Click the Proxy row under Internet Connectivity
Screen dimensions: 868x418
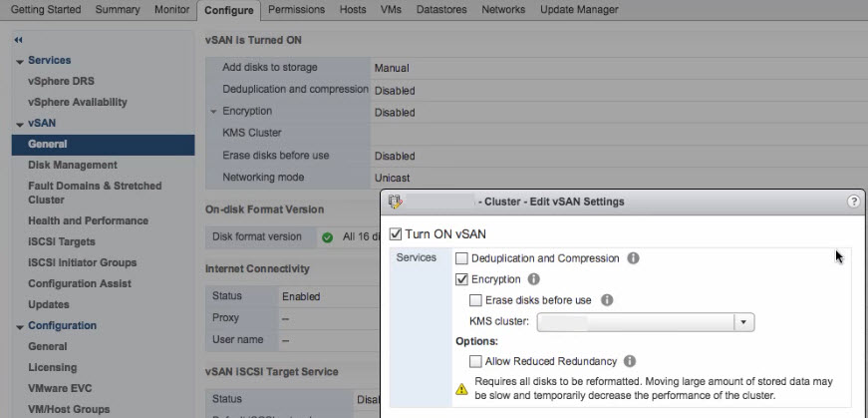pyautogui.click(x=293, y=318)
